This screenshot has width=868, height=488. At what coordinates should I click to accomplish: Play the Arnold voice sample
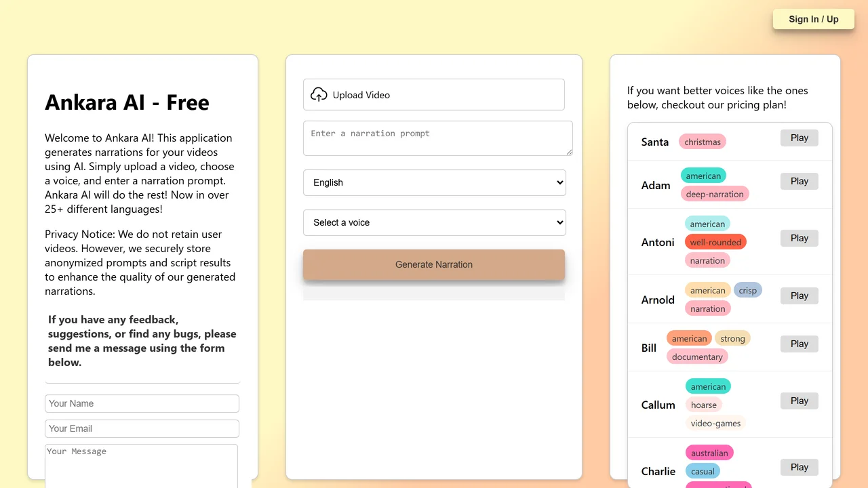[x=800, y=296]
